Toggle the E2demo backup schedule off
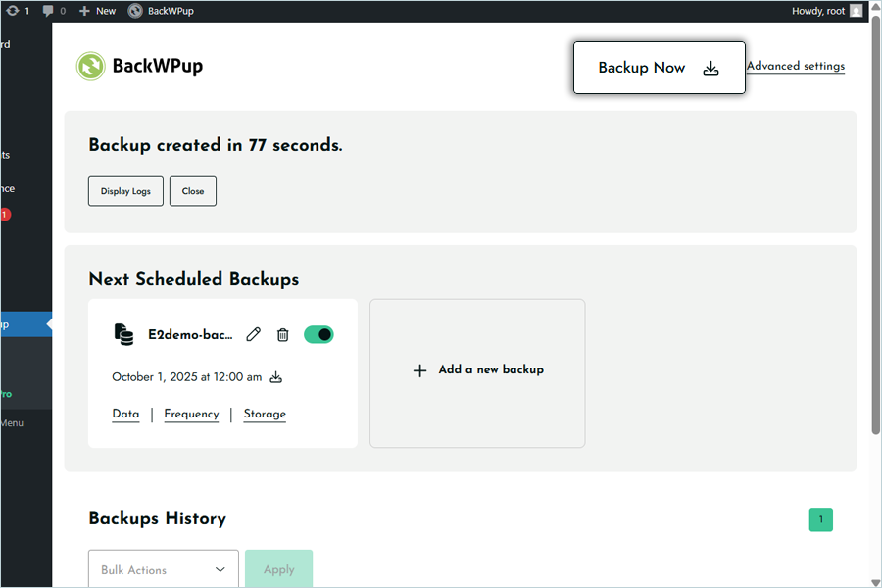 [318, 335]
